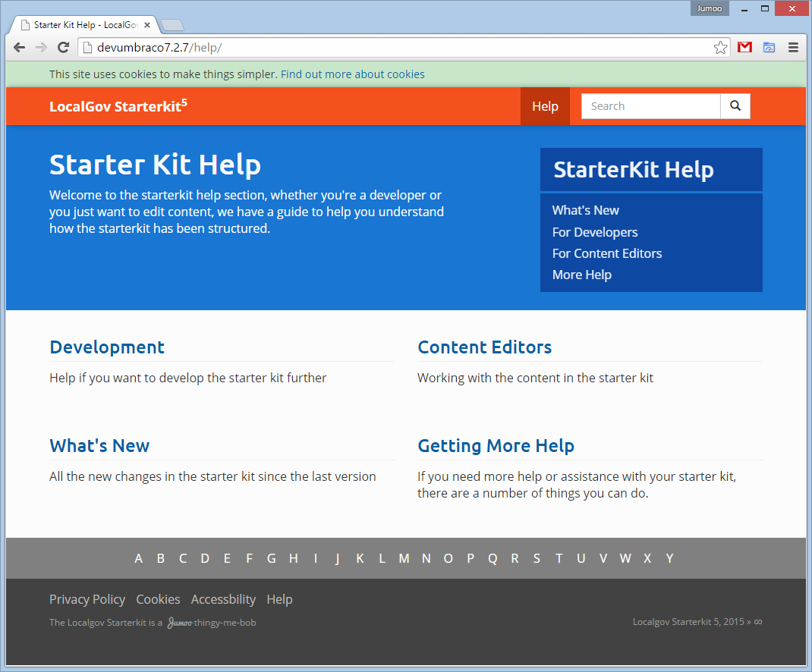Jump to letter K in A-Z index

click(360, 559)
